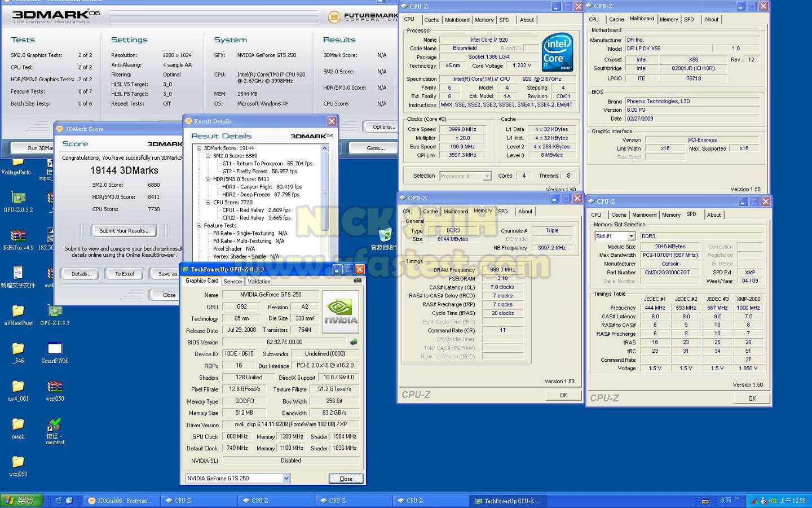Open NiBiTor.v4.9 archive on desktop
The width and height of the screenshot is (812, 508).
18,235
